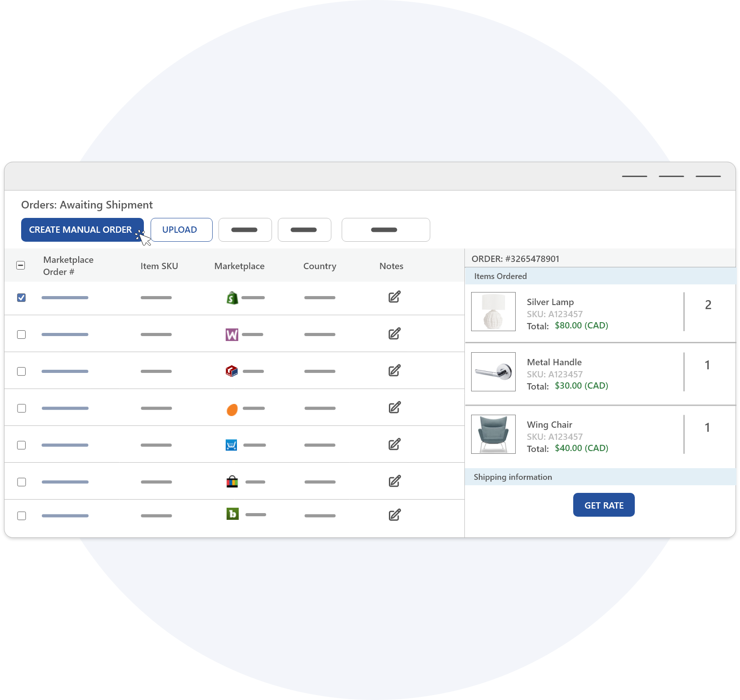This screenshot has width=740, height=700.
Task: Click the ORDER: #3265478901 heading
Action: tap(515, 259)
